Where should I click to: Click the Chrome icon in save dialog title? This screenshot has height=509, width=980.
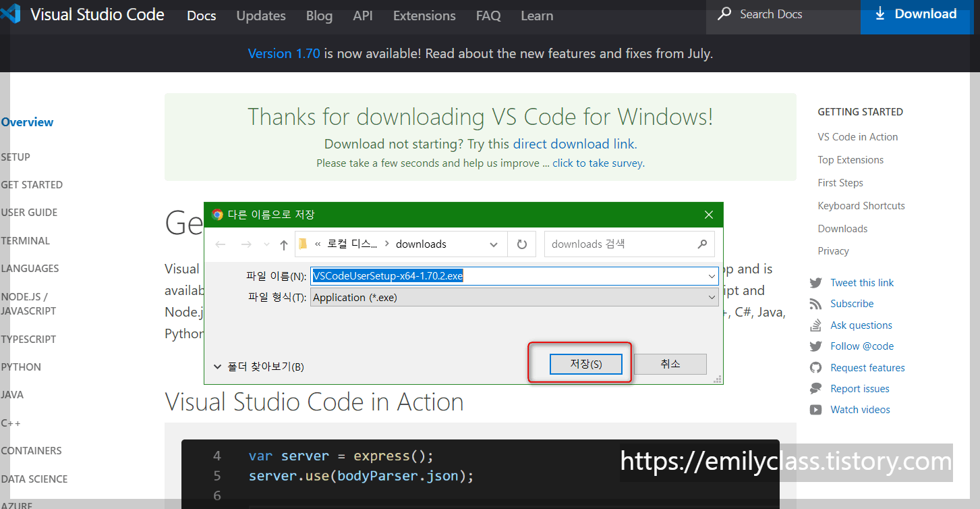pyautogui.click(x=217, y=215)
